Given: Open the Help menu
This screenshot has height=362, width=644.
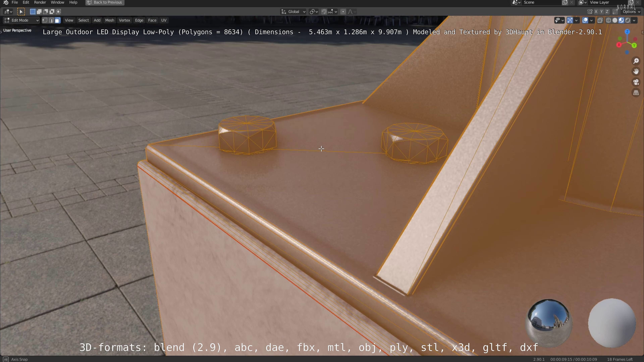Looking at the screenshot, I should [73, 3].
